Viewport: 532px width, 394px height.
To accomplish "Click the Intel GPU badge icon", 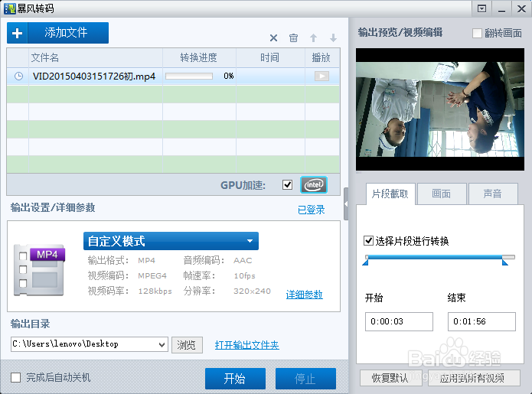I will [x=314, y=185].
